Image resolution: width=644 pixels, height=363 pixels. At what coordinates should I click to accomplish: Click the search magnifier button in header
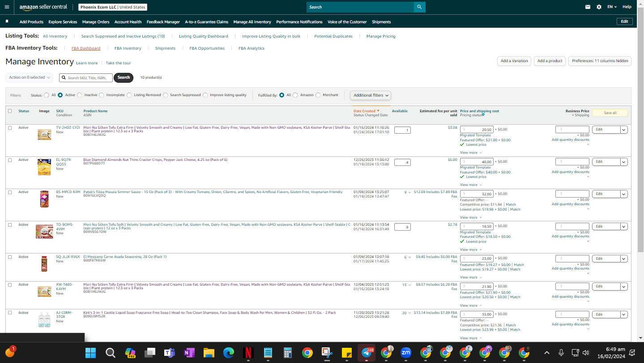(419, 7)
